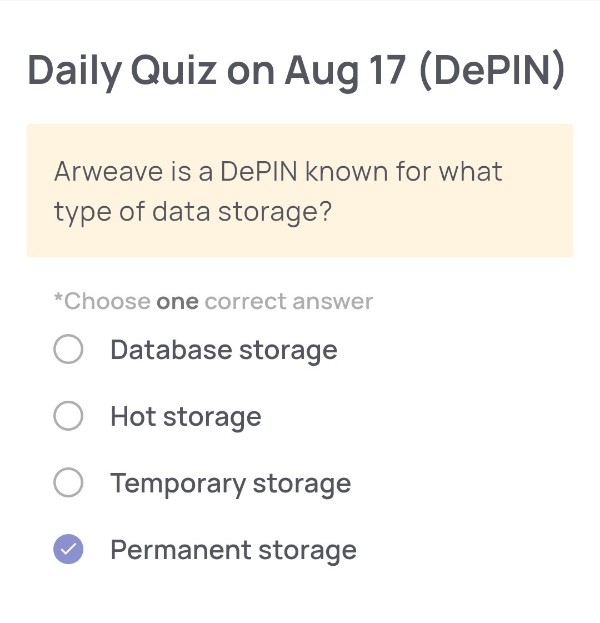Click "(DePIN)" in the quiz title

tap(492, 71)
